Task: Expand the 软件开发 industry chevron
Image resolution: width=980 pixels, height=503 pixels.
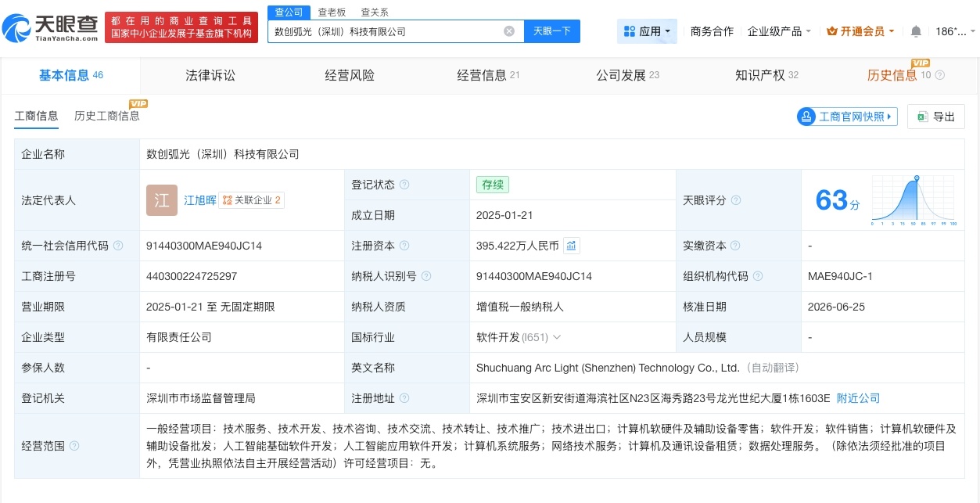Action: [x=557, y=337]
